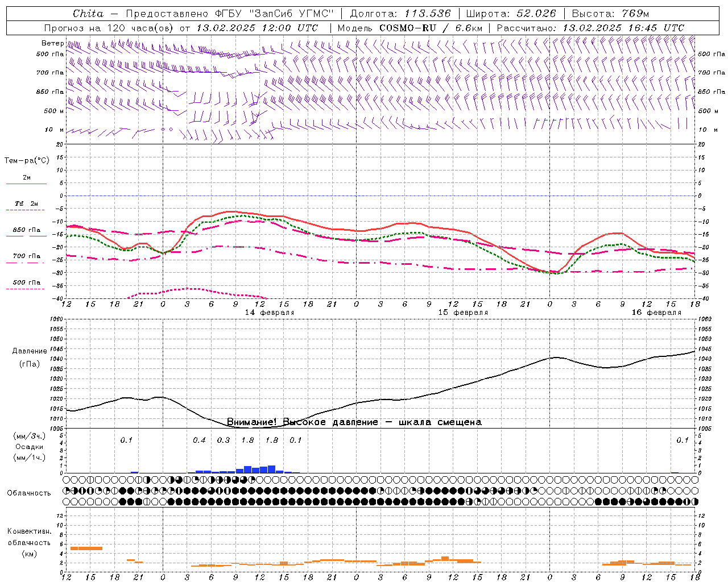The image size is (728, 582).
Task: Click the "700 гПа" temperature legend entry
Action: pos(27,256)
